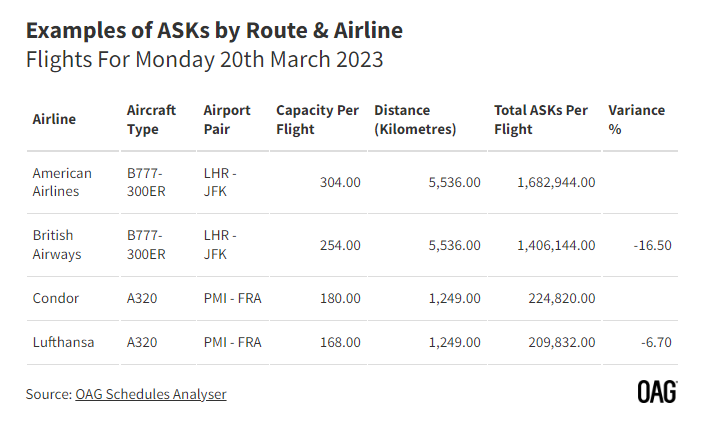This screenshot has height=423, width=721.
Task: Select the Aircraft Type column header
Action: 151,120
